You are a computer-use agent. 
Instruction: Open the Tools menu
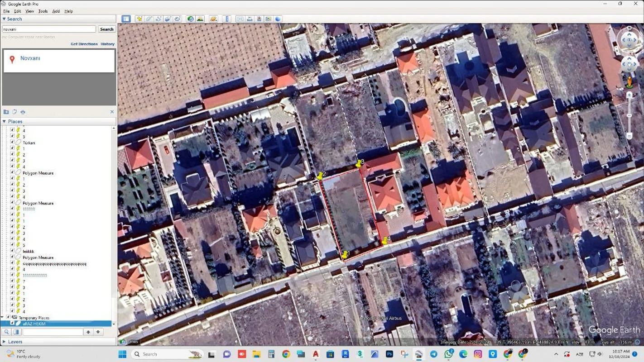[43, 11]
